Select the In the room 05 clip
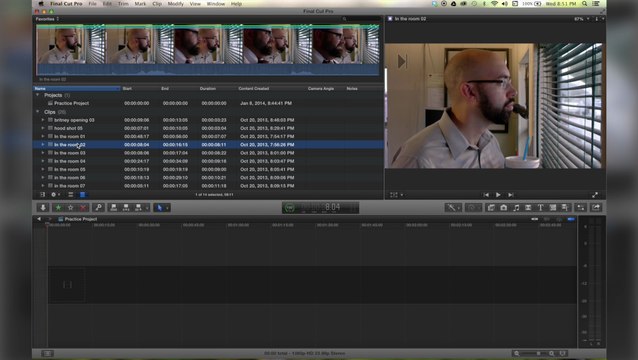 [208, 169]
